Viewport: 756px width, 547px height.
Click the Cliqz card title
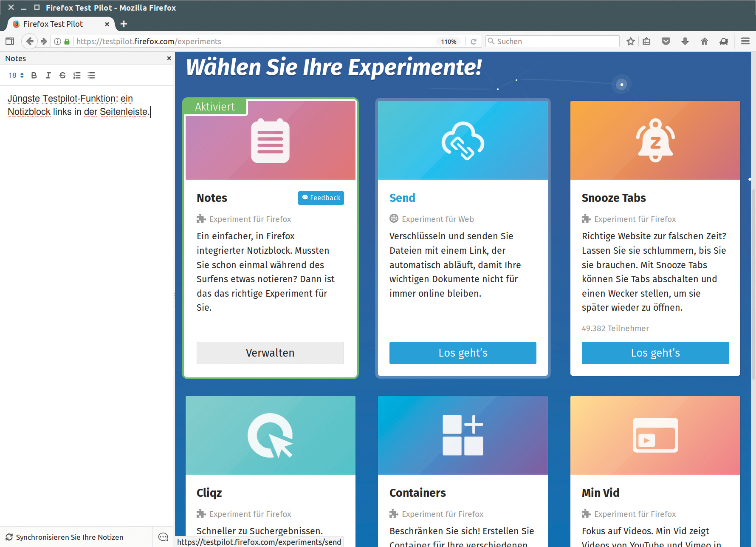pyautogui.click(x=209, y=493)
